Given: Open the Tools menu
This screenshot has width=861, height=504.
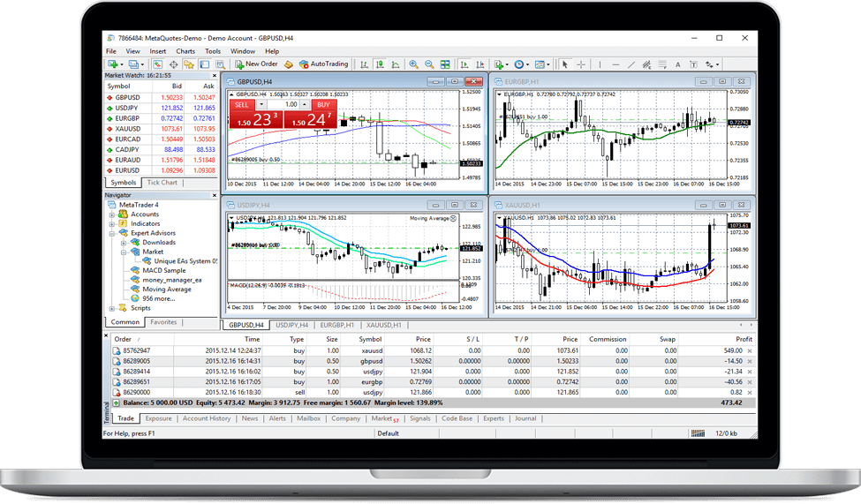Looking at the screenshot, I should coord(213,51).
